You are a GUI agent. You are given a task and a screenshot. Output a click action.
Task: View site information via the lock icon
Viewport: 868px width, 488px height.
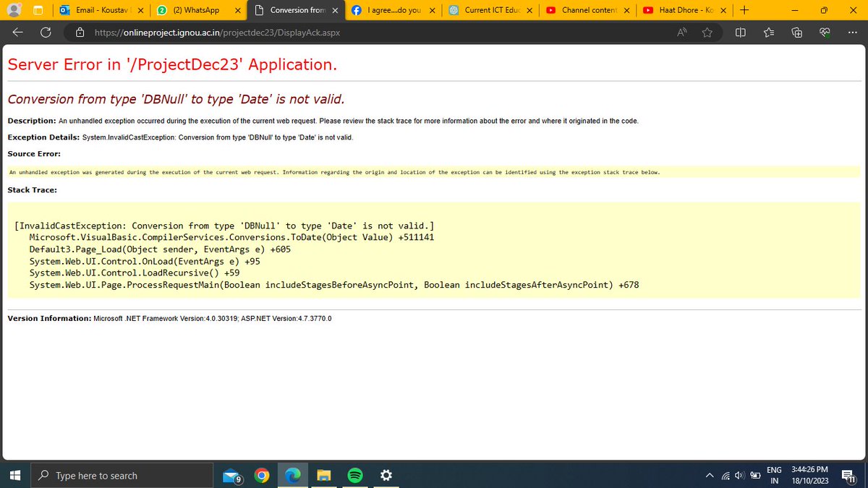click(x=80, y=32)
